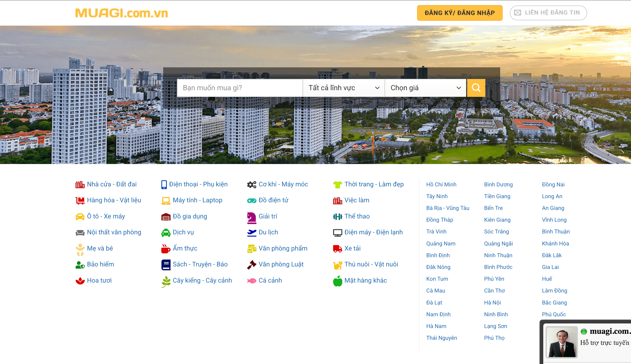Screen dimensions: 631x364
Task: Click the Đồ gia dụng garage icon
Action: click(165, 217)
